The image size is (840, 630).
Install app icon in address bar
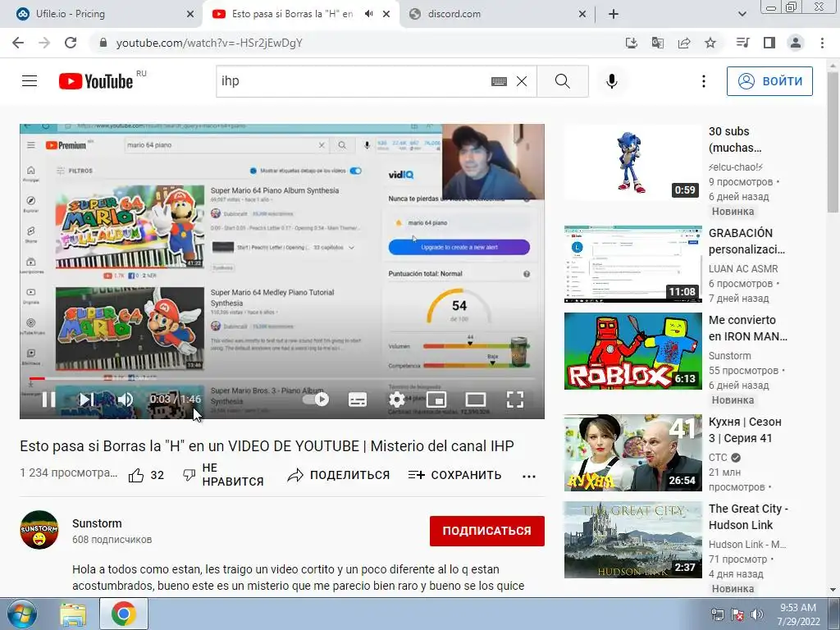point(632,43)
